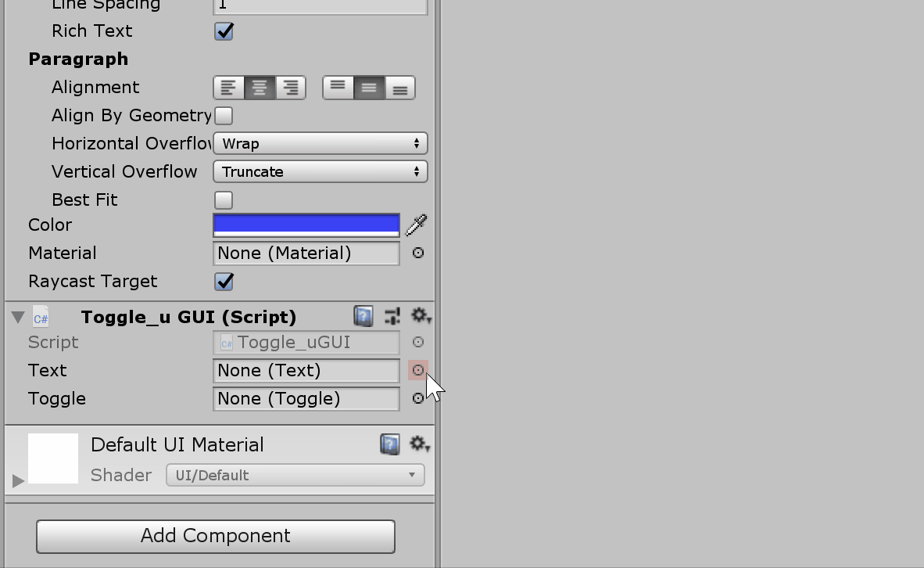
Task: Open the object picker for the Text field
Action: pyautogui.click(x=417, y=370)
